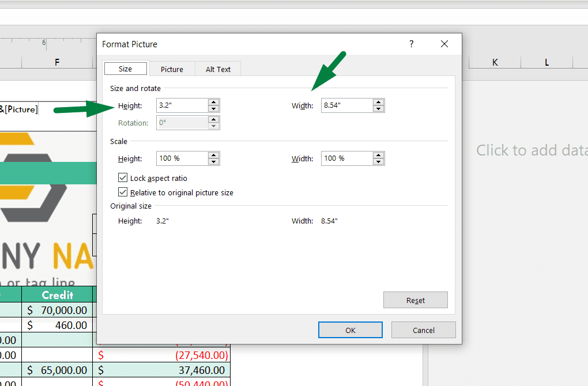588x386 pixels.
Task: Dismiss the dialog with Cancel
Action: click(x=423, y=330)
